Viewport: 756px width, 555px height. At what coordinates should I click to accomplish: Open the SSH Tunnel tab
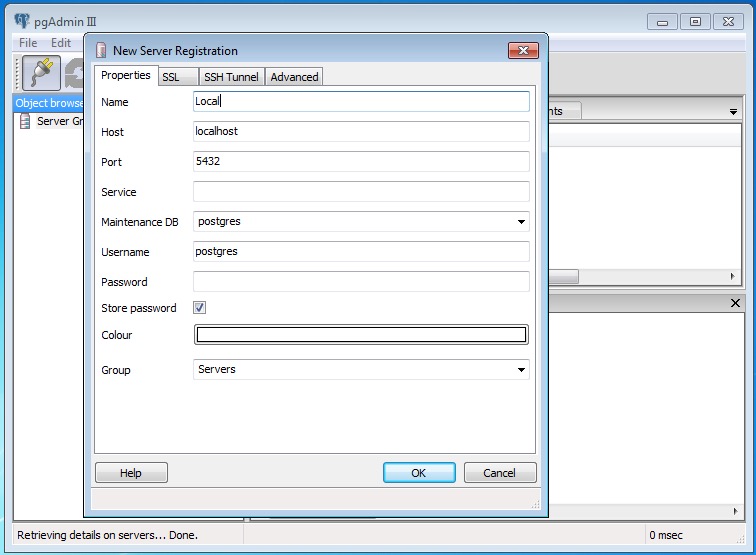click(x=231, y=77)
